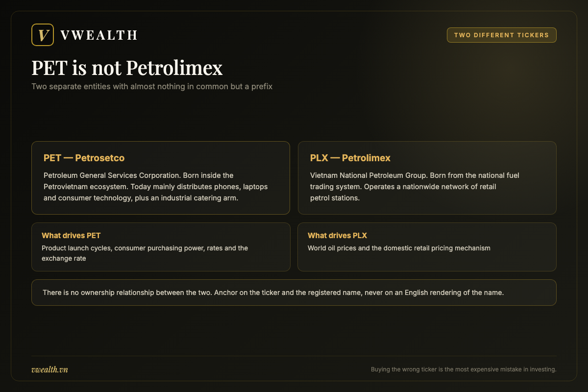Click the 'Buying the wrong ticker' footer tagline
The image size is (588, 392).
(x=464, y=369)
